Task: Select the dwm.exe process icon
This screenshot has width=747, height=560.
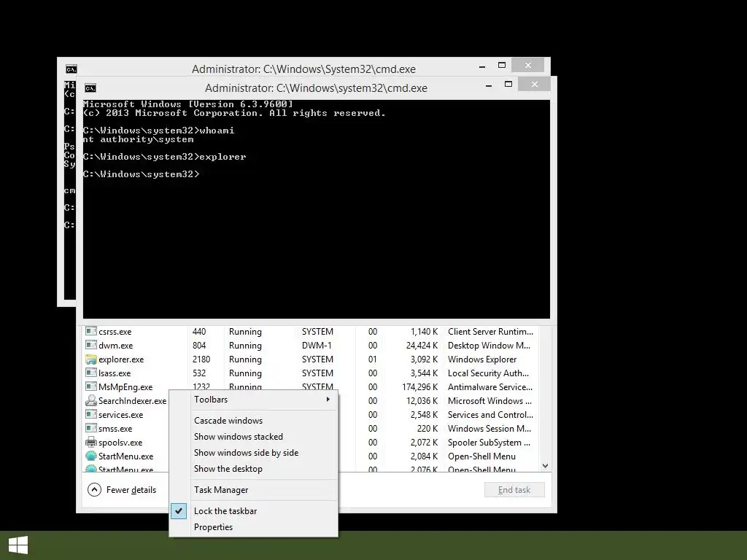Action: [91, 345]
